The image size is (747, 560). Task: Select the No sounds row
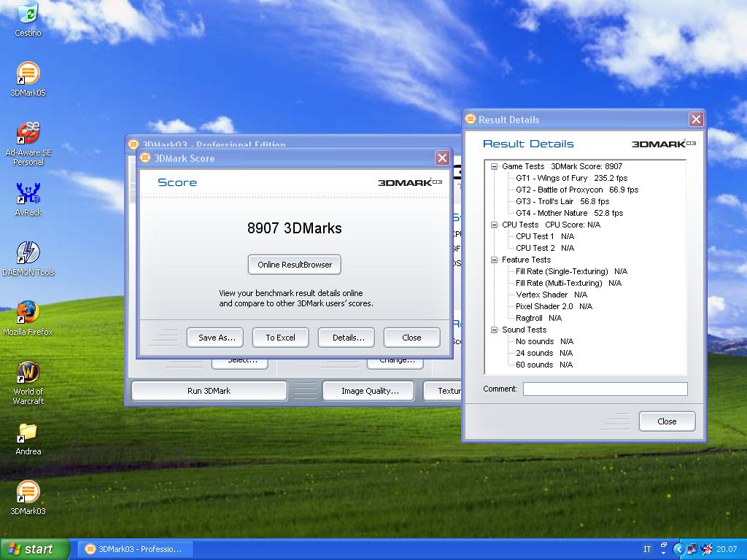click(544, 341)
